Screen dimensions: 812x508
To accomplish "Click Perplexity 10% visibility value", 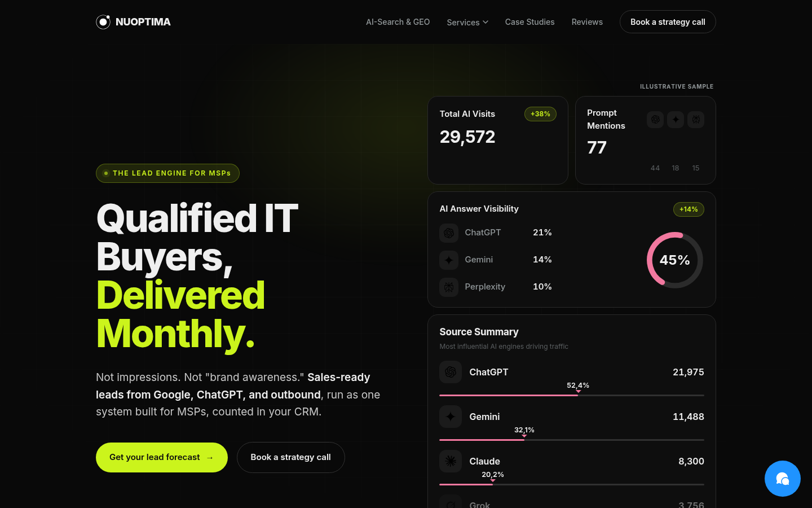I will pos(542,287).
